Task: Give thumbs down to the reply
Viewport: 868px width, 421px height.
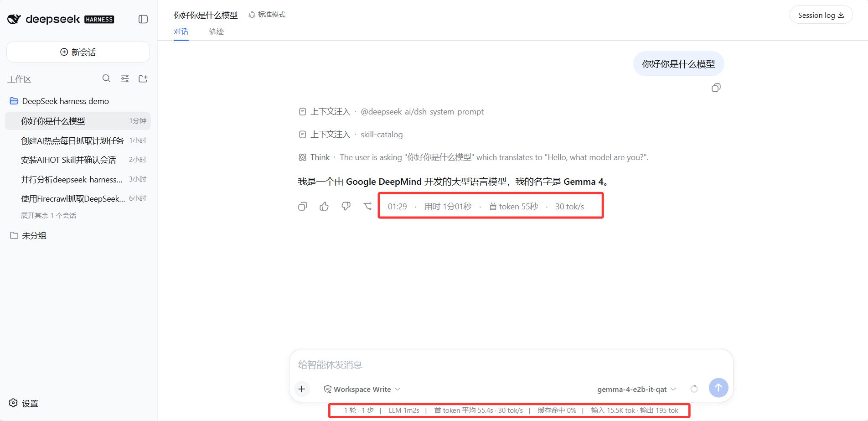Action: [x=346, y=207]
